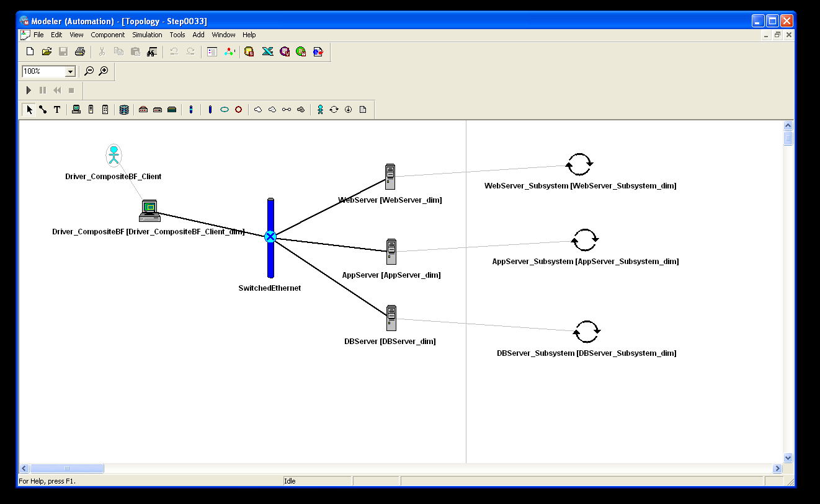Image resolution: width=820 pixels, height=504 pixels.
Task: Open the Window menu
Action: click(223, 35)
